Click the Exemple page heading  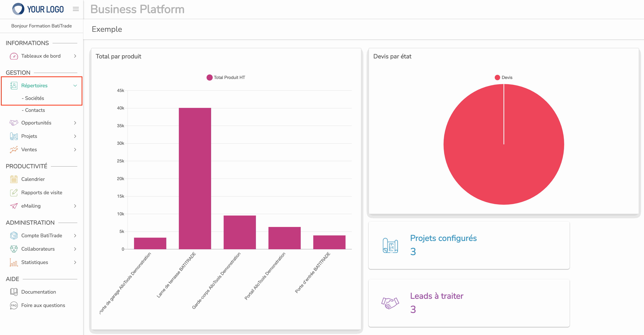click(107, 29)
